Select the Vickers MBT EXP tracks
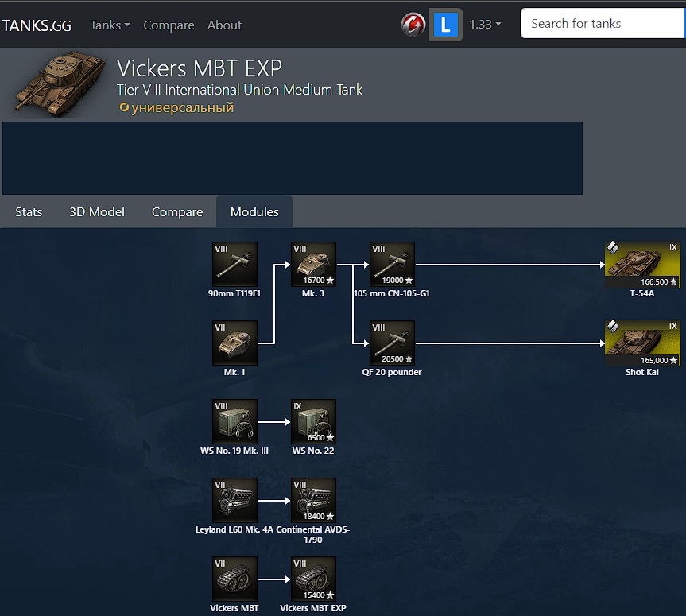 [313, 579]
